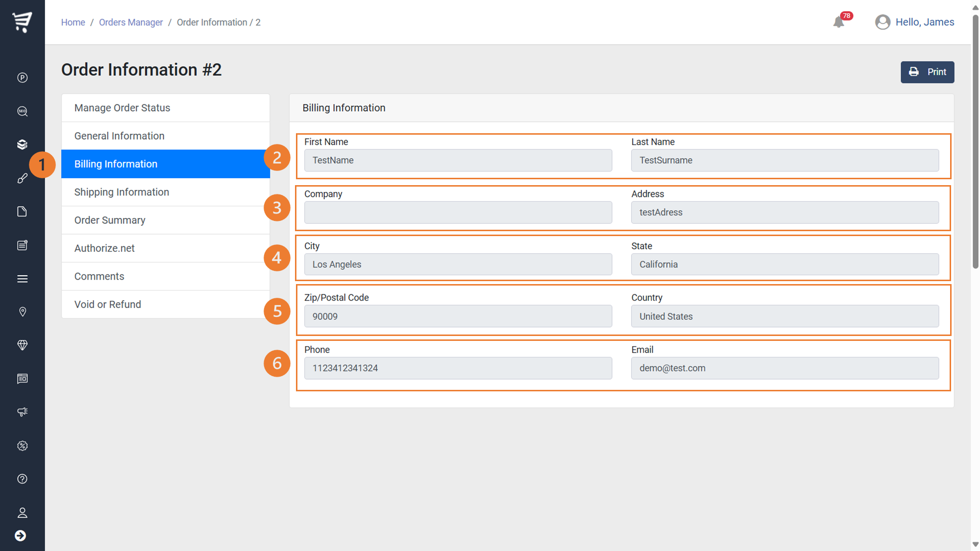Open the hamburger menu icon in sidebar
The width and height of the screenshot is (980, 551).
(x=22, y=279)
